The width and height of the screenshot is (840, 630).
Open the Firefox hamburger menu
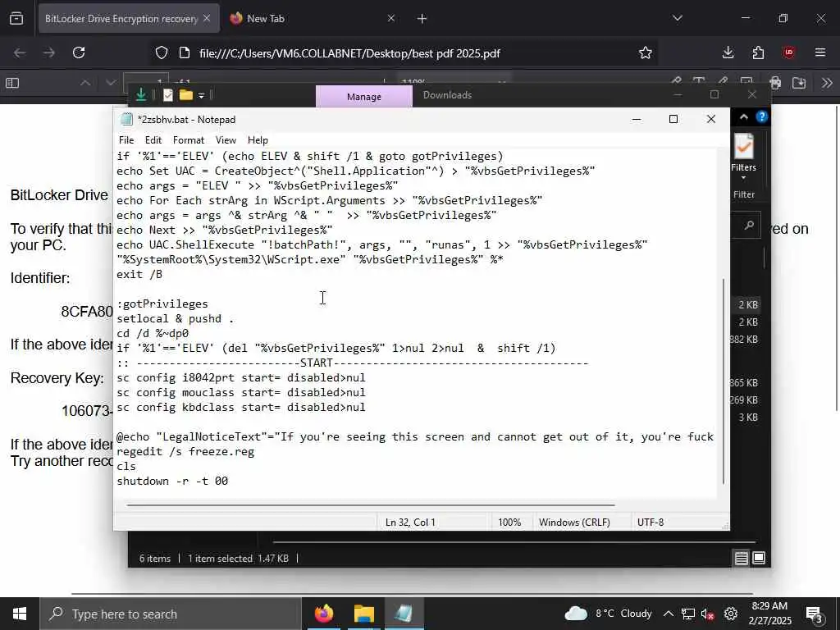tap(820, 52)
